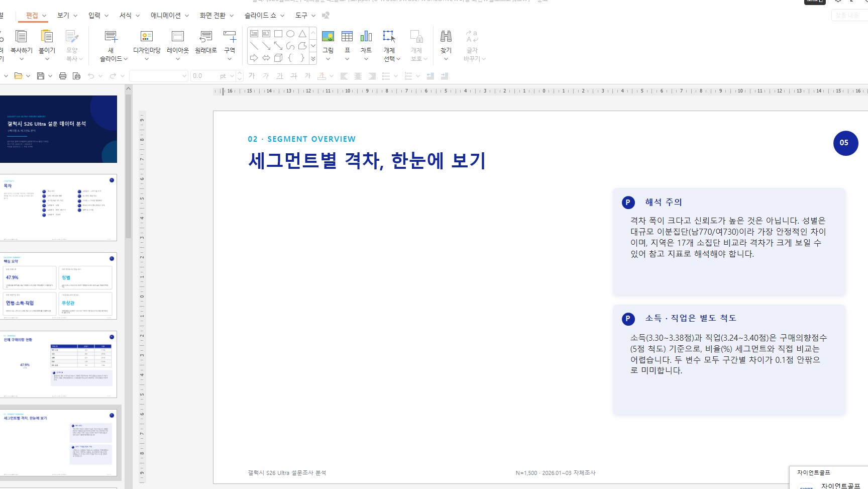The image size is (868, 489).
Task: Open the 화면 전환 menu
Action: (213, 16)
